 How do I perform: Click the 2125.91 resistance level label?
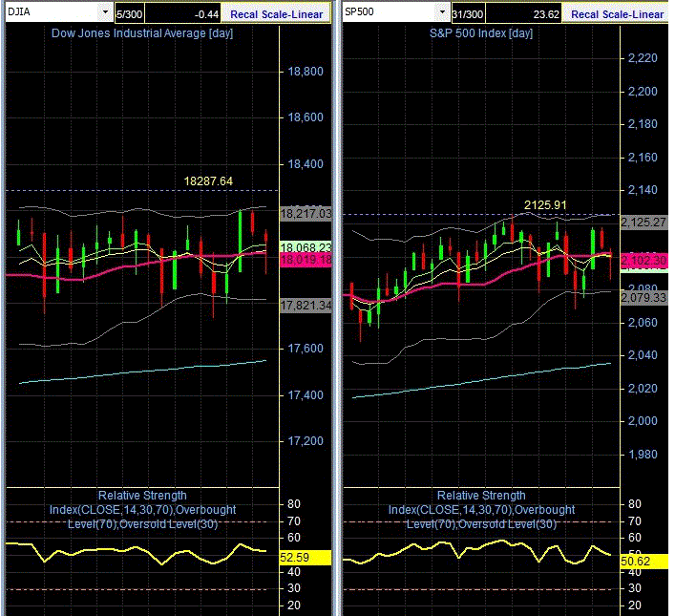click(545, 205)
